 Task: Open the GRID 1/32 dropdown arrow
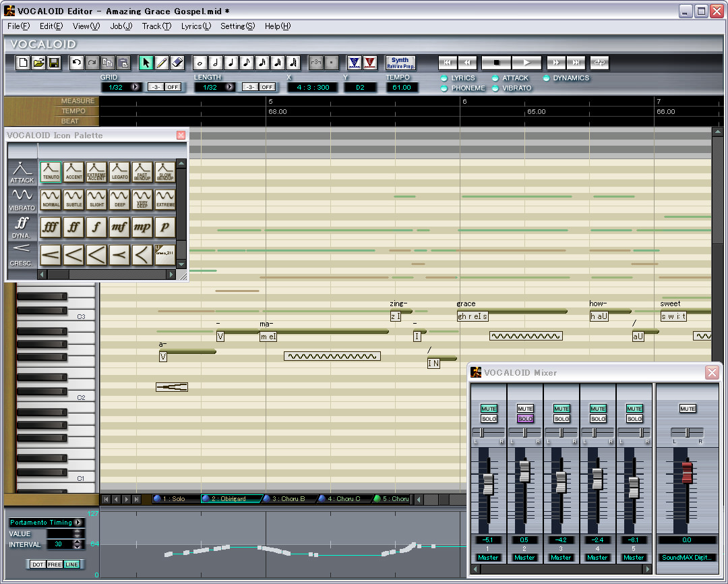pos(135,87)
